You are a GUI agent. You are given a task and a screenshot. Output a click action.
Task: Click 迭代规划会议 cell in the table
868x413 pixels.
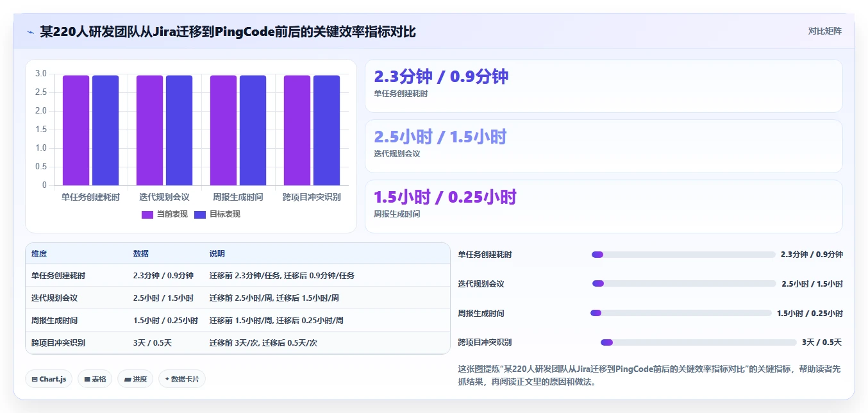[54, 298]
